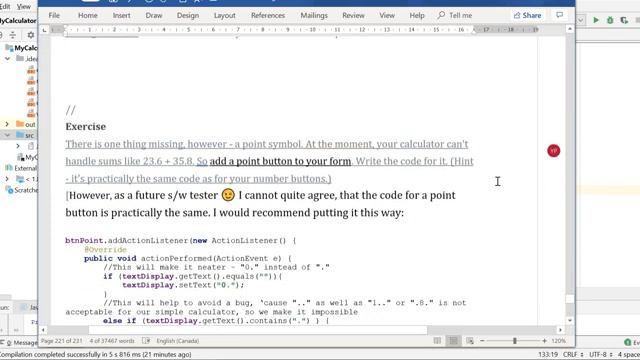This screenshot has width=640, height=360.
Task: Click the collapse all icon in the project panel
Action: tap(13, 35)
